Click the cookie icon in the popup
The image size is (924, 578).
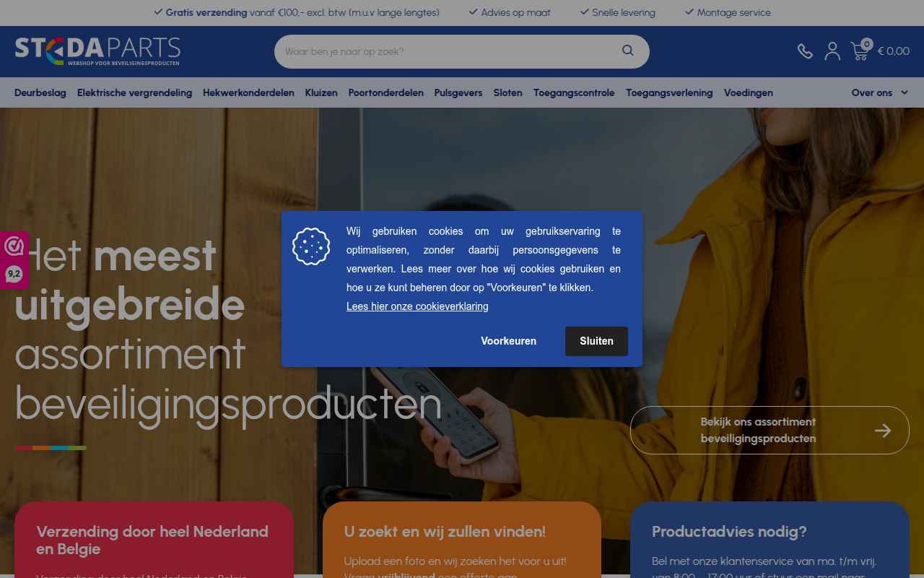coord(311,246)
